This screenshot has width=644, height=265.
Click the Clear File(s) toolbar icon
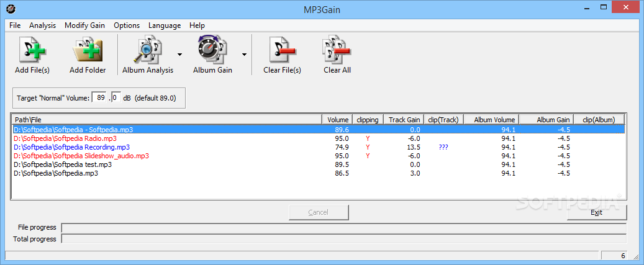tap(282, 55)
